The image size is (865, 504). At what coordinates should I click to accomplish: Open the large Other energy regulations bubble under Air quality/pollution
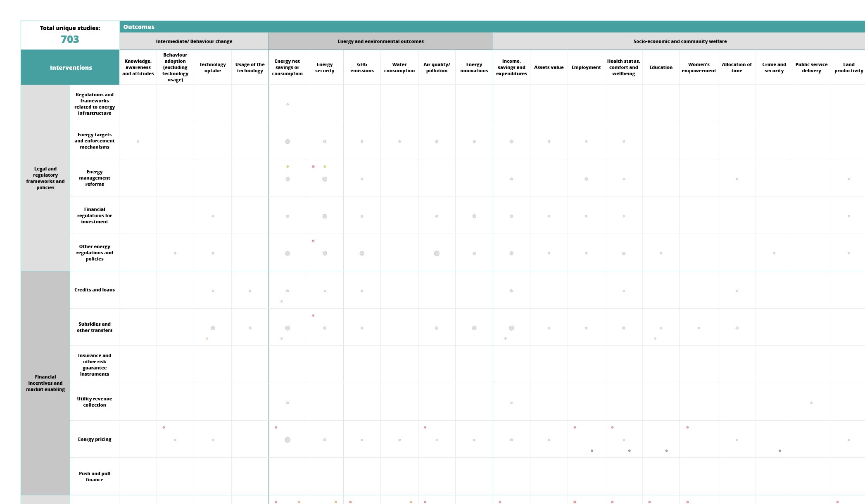pyautogui.click(x=437, y=253)
